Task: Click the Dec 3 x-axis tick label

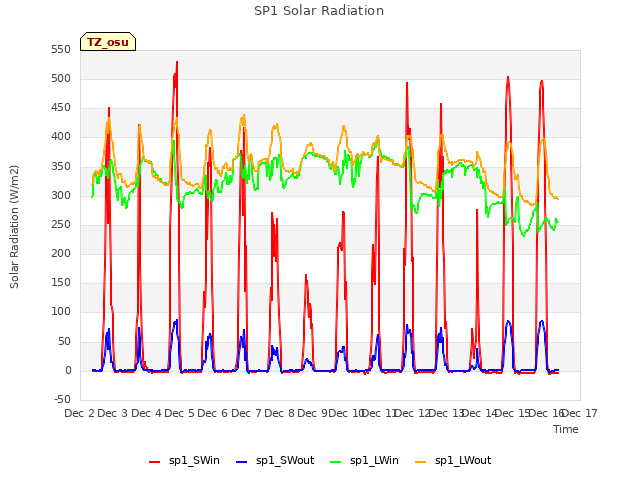Action: click(113, 413)
